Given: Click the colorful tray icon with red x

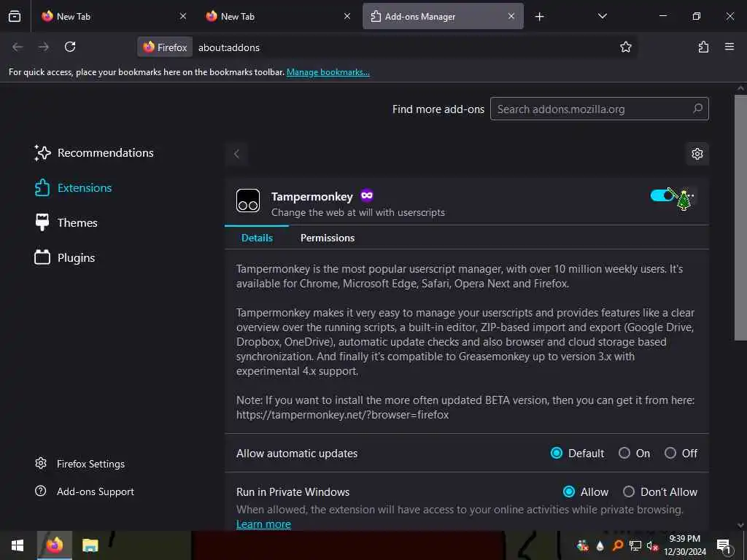Looking at the screenshot, I should pyautogui.click(x=582, y=545).
